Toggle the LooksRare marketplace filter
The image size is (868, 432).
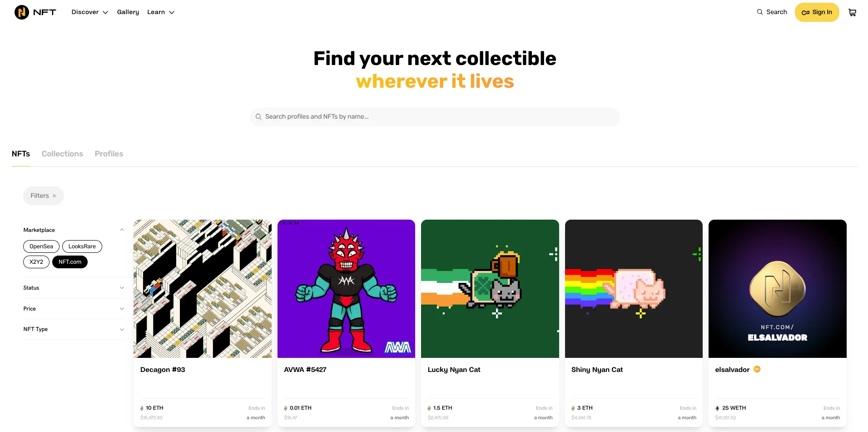pos(82,246)
